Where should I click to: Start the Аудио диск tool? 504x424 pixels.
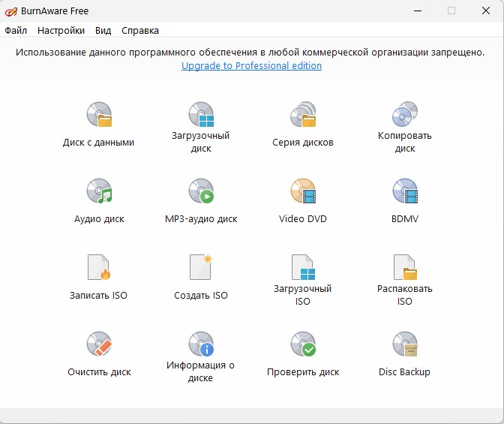point(99,191)
